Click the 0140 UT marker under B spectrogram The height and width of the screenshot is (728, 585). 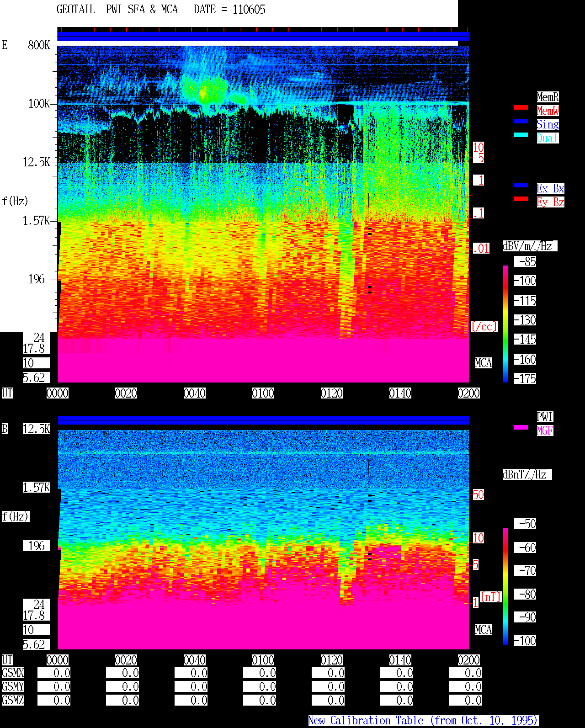(400, 660)
